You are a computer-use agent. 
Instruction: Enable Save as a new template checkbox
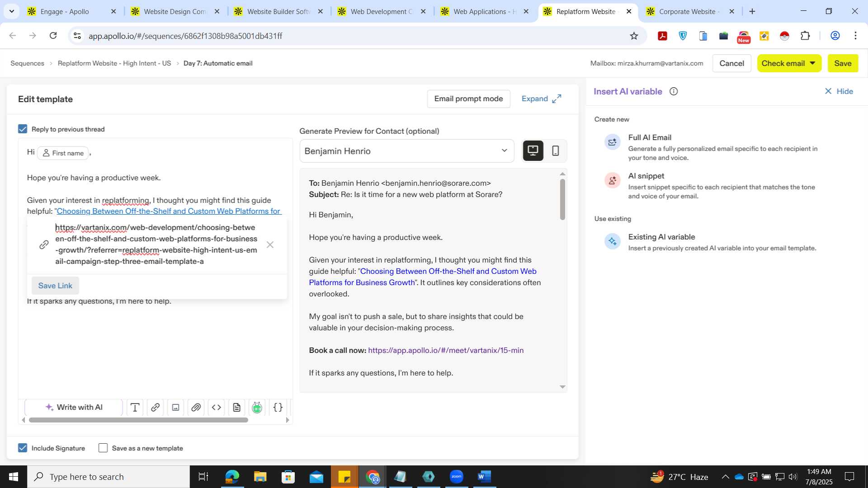(x=103, y=448)
